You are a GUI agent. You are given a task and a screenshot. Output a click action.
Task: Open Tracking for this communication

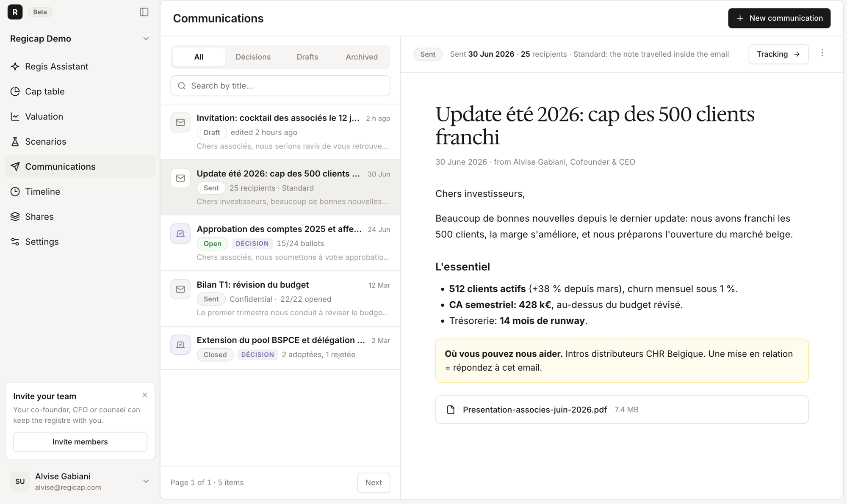pyautogui.click(x=778, y=54)
